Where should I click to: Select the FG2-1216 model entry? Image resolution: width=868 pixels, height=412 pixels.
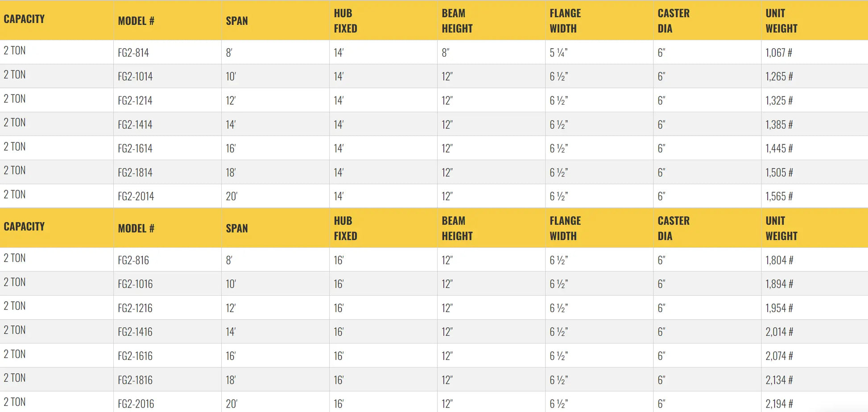point(135,308)
